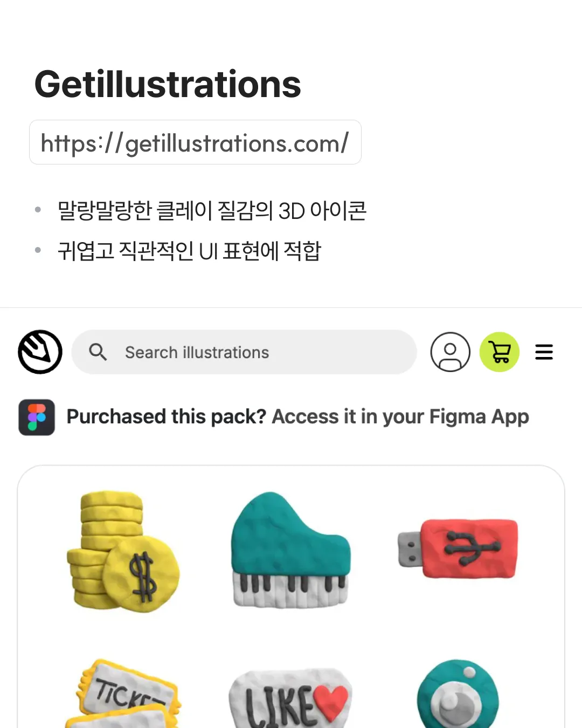This screenshot has height=728, width=582.
Task: Open the https://getillustrations.com/ URL box
Action: pyautogui.click(x=195, y=142)
